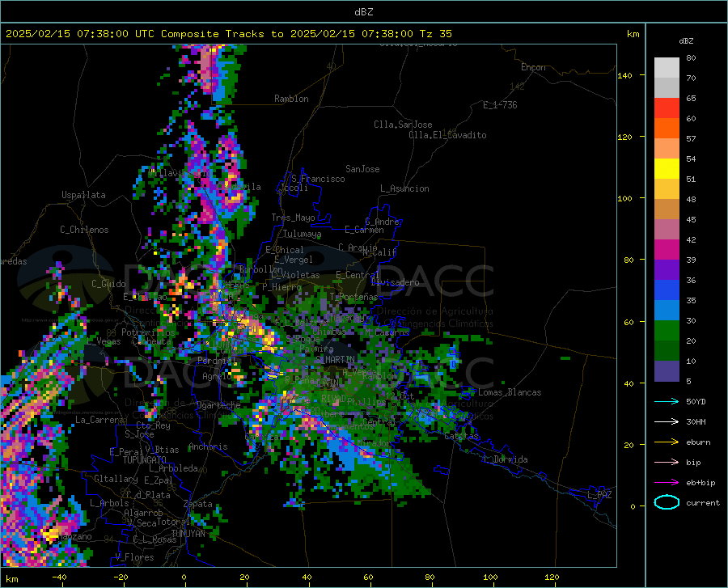Click the 'L_Violetas' map label
The height and width of the screenshot is (588, 728).
295,275
